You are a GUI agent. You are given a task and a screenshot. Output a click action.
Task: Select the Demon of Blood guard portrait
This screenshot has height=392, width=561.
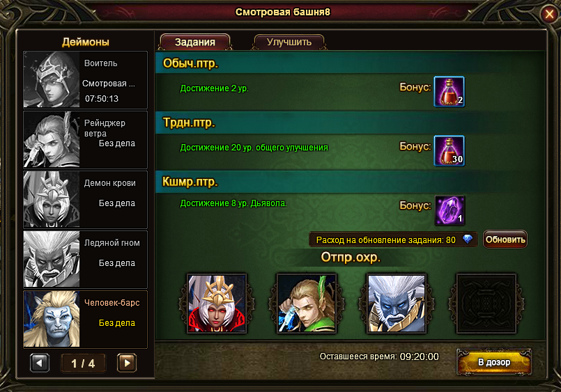coord(217,304)
